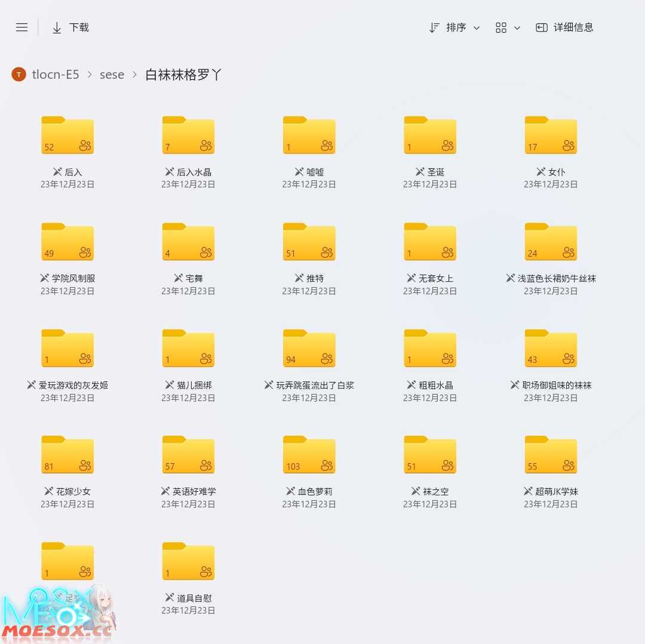Click the tlocn-E5 account avatar icon
The height and width of the screenshot is (644, 645).
[19, 74]
